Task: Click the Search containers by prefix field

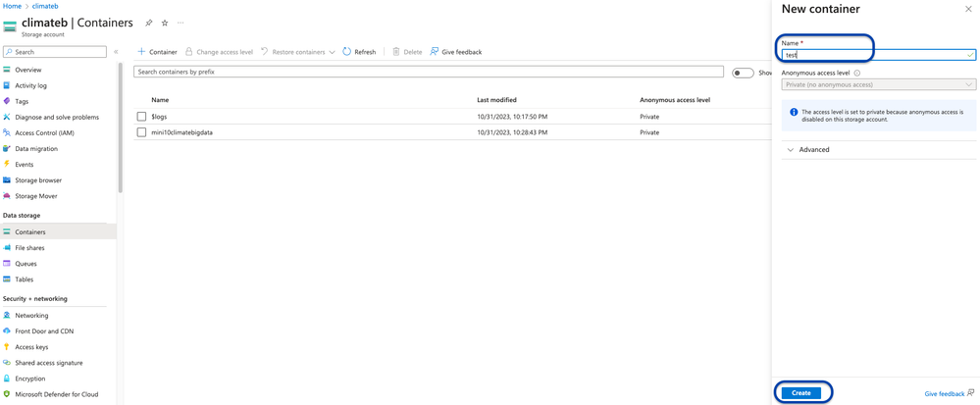Action: 429,72
